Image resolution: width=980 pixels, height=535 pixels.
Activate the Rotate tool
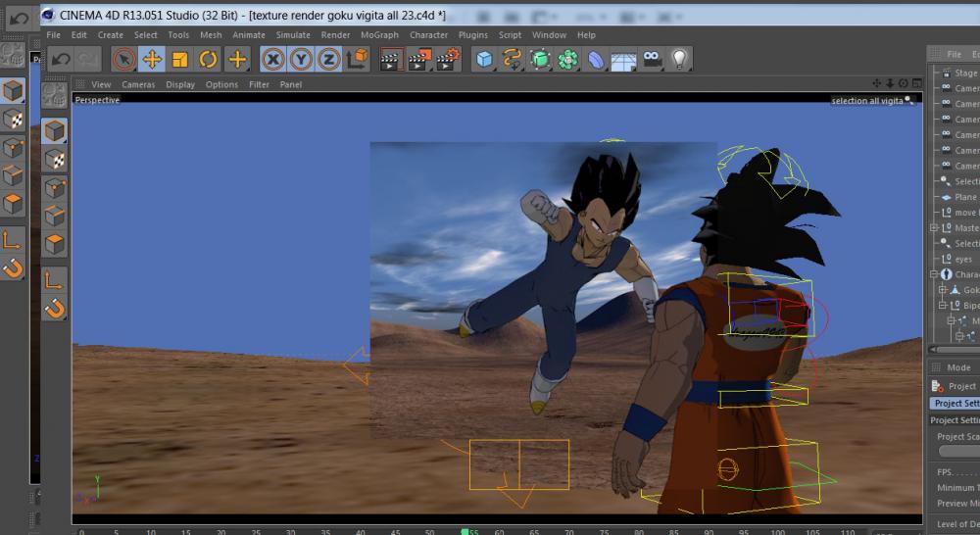point(208,60)
